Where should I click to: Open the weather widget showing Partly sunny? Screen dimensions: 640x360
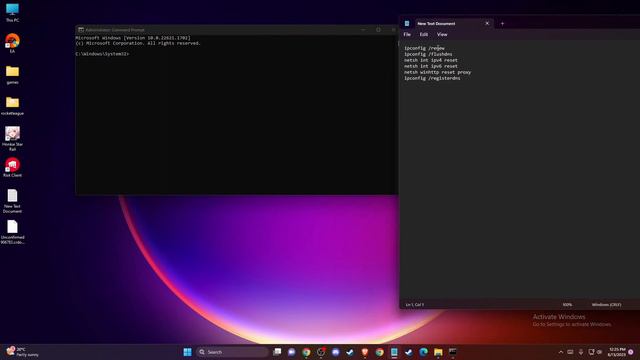22,352
